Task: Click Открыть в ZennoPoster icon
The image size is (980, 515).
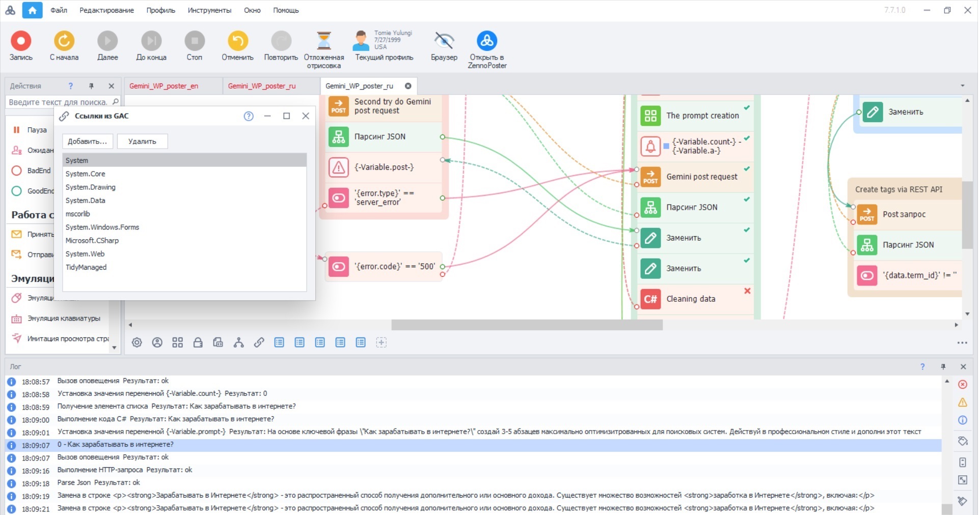Action: (x=487, y=49)
